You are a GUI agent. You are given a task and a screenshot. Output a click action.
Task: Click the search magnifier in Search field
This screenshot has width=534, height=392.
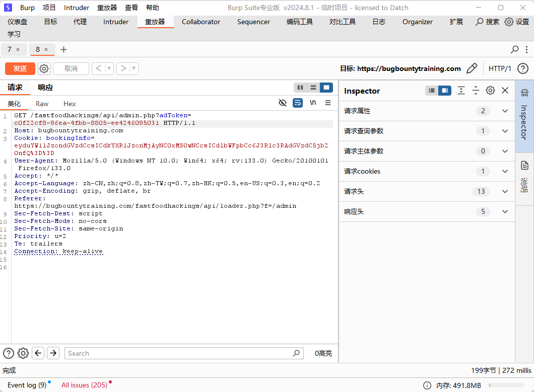point(296,353)
